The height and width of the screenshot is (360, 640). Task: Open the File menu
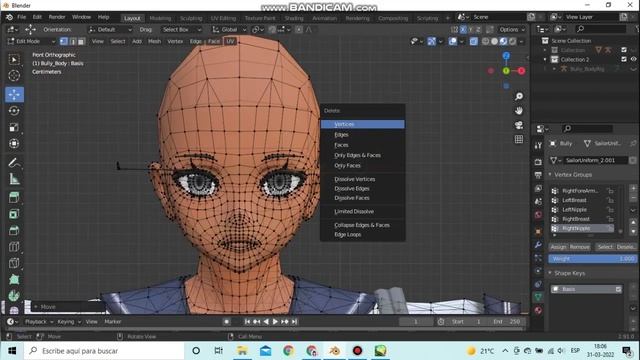point(22,17)
